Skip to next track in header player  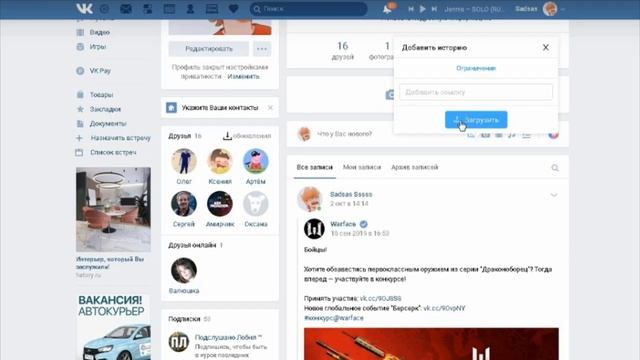[x=434, y=9]
